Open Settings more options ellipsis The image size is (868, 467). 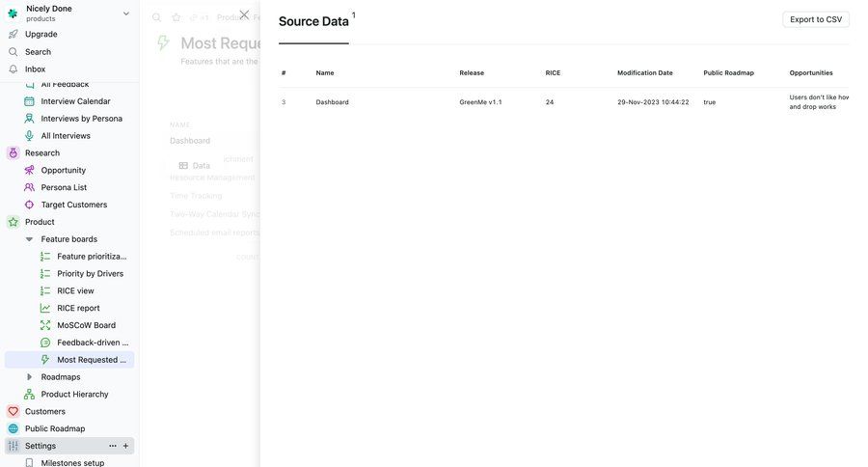112,446
